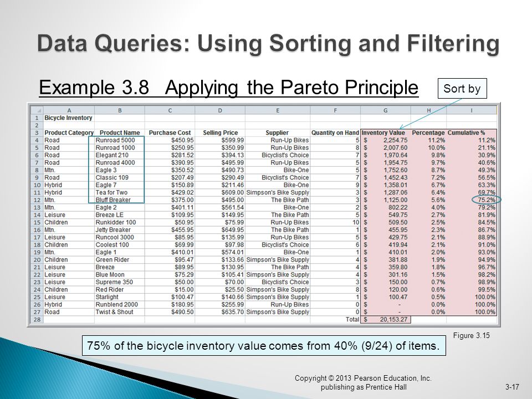The image size is (532, 399).
Task: Click the Example 3.8 heading
Action: pos(229,87)
